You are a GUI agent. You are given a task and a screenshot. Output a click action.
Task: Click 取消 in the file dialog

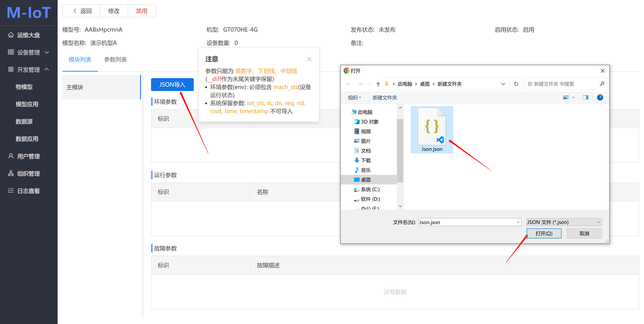tap(584, 234)
